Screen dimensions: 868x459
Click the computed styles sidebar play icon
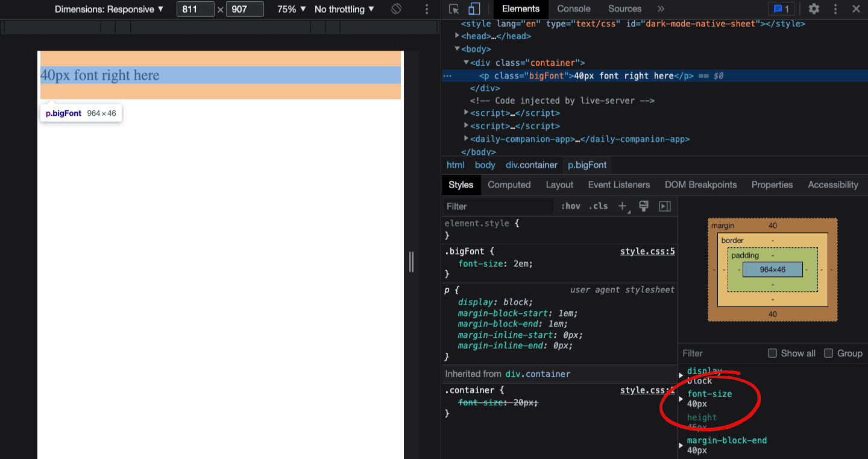pos(664,206)
